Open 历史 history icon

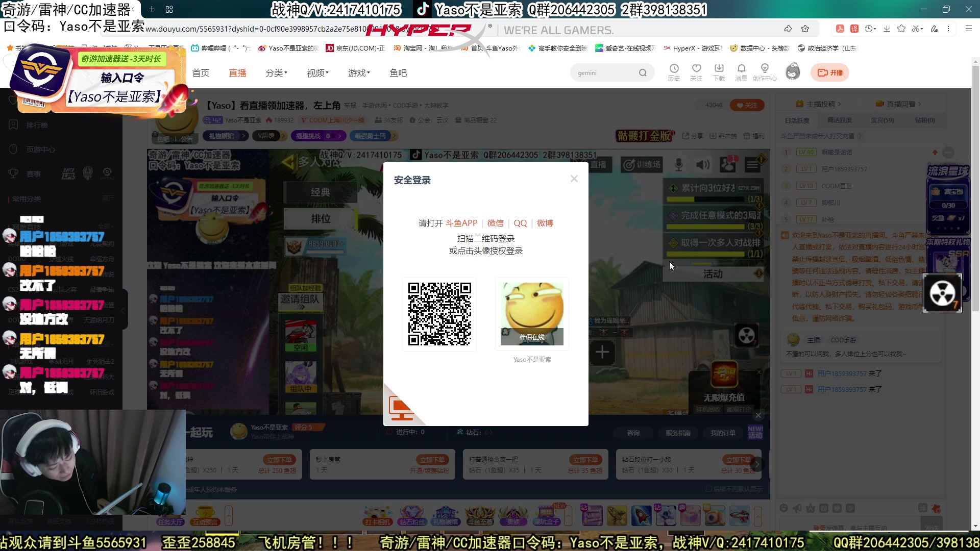(674, 72)
